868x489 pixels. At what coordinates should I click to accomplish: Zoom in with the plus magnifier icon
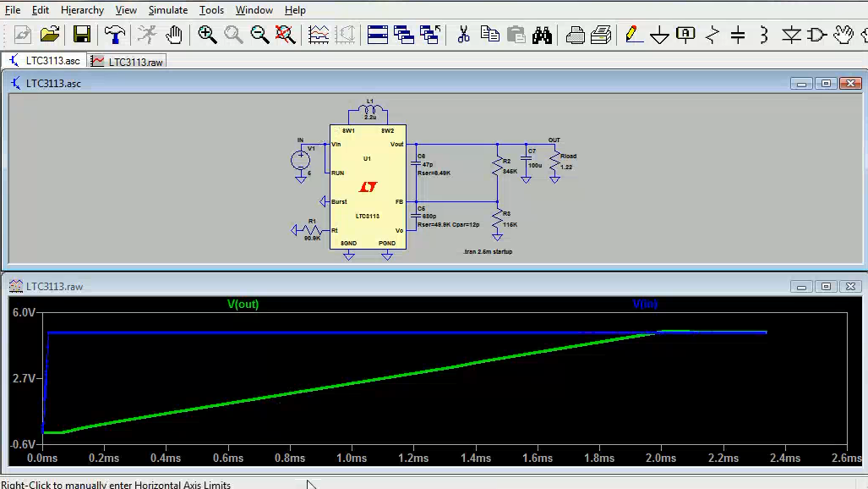point(207,35)
